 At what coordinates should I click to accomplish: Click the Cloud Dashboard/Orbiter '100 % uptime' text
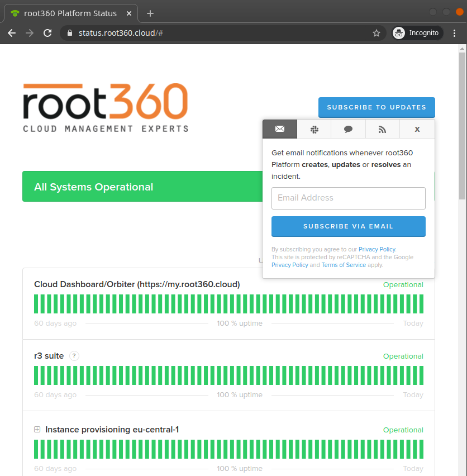click(x=240, y=323)
